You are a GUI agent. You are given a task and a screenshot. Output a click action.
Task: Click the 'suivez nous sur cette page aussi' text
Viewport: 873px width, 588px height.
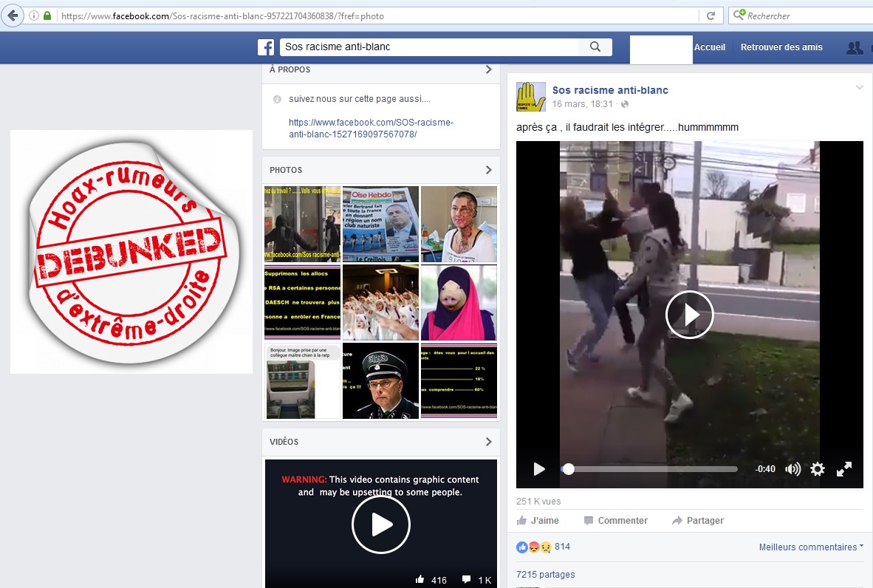pyautogui.click(x=360, y=99)
